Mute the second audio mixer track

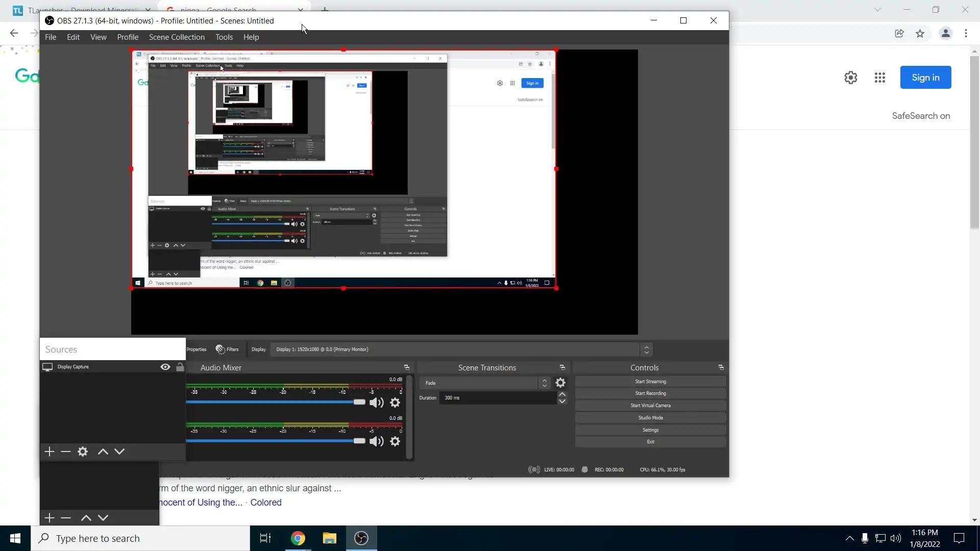coord(376,441)
